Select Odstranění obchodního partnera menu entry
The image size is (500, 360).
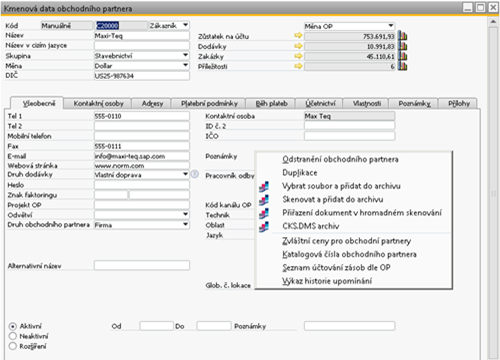[340, 159]
